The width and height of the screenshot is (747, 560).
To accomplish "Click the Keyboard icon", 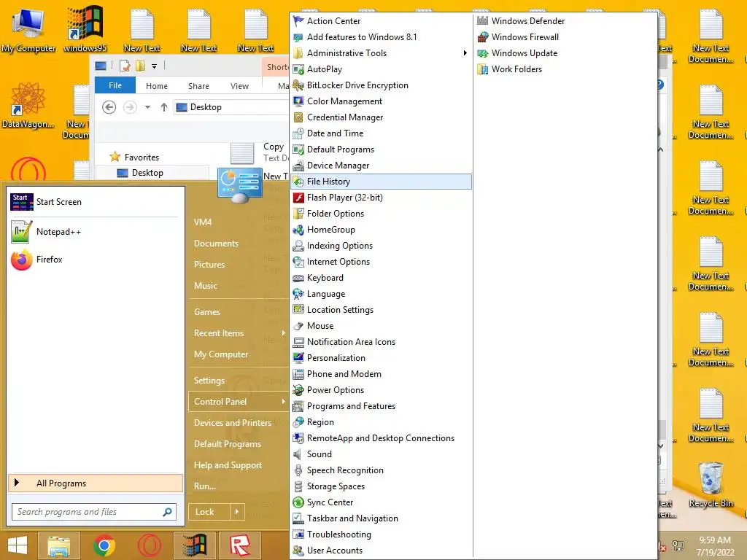I will [298, 278].
